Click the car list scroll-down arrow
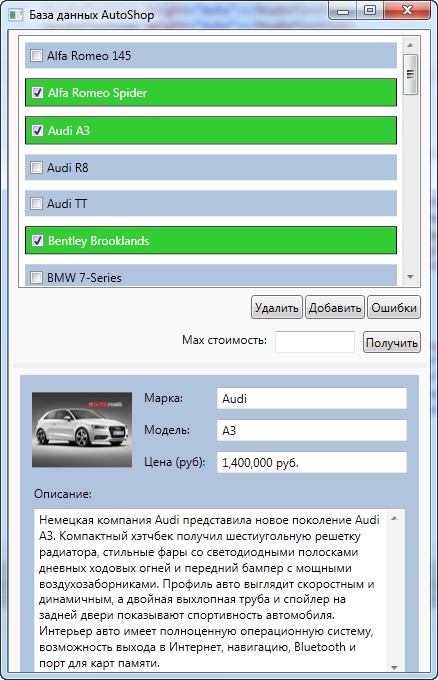The image size is (438, 680). (410, 277)
